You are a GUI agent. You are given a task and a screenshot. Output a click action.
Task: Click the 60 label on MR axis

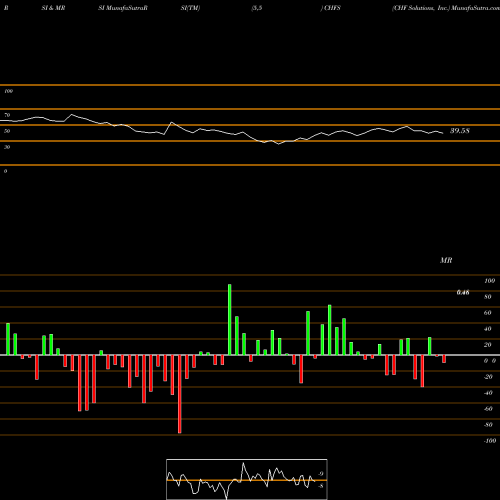point(488,313)
